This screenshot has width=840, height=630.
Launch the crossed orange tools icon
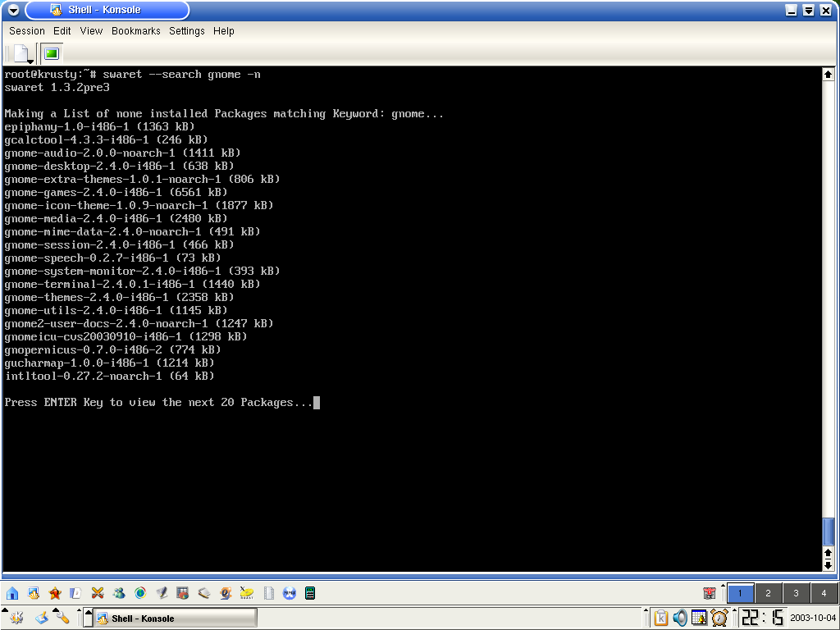coord(98,593)
